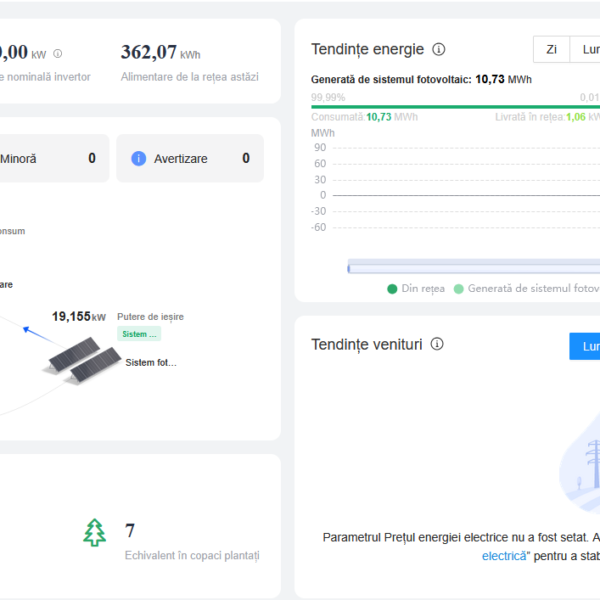Select the Zi tab in Tendințe energie

[x=551, y=49]
